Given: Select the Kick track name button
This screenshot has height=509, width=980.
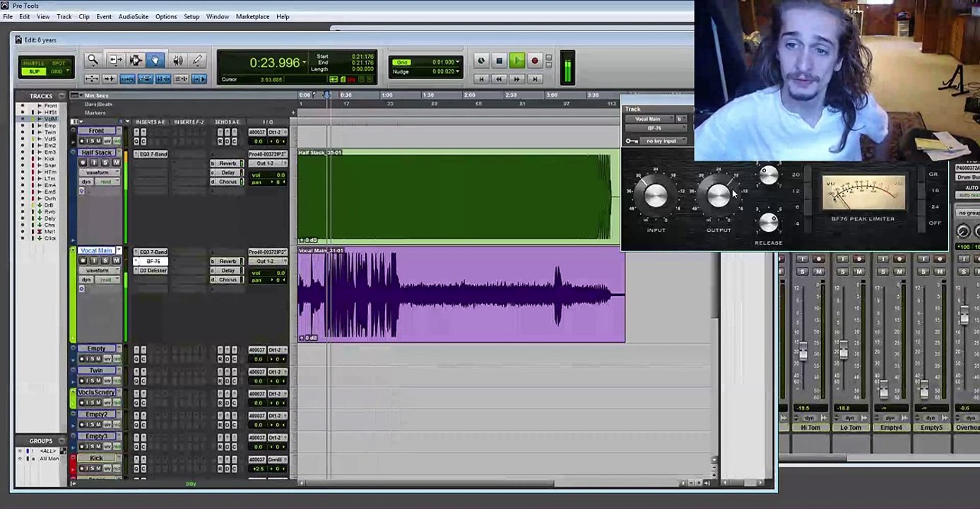Looking at the screenshot, I should pyautogui.click(x=97, y=458).
